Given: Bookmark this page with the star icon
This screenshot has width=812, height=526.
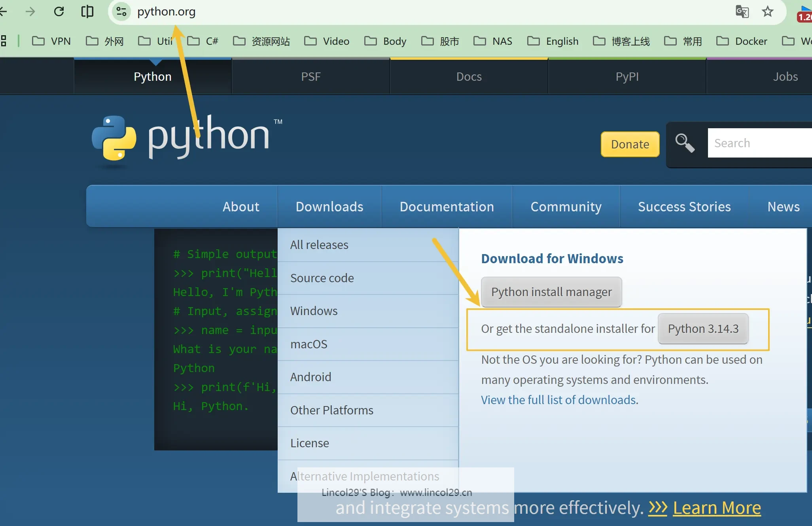Looking at the screenshot, I should 768,11.
